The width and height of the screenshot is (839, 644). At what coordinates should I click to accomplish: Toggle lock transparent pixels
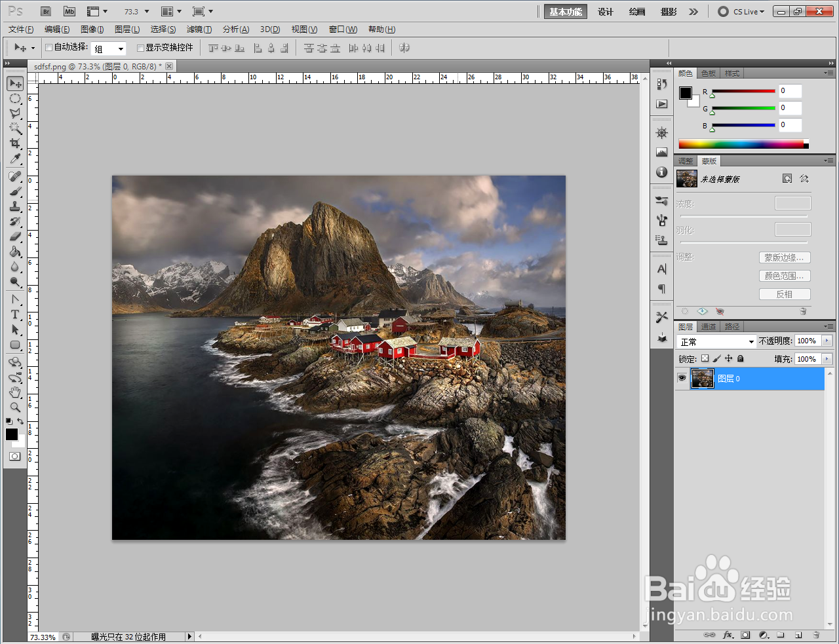click(x=705, y=358)
